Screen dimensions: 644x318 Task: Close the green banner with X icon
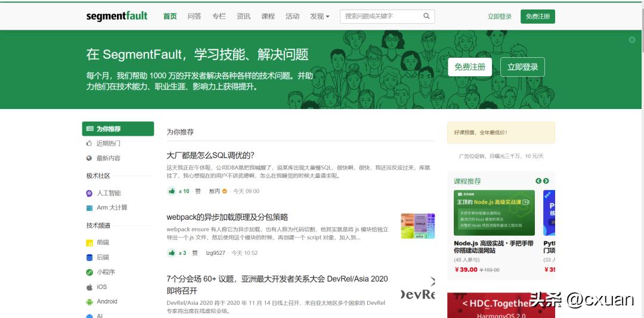pos(632,40)
